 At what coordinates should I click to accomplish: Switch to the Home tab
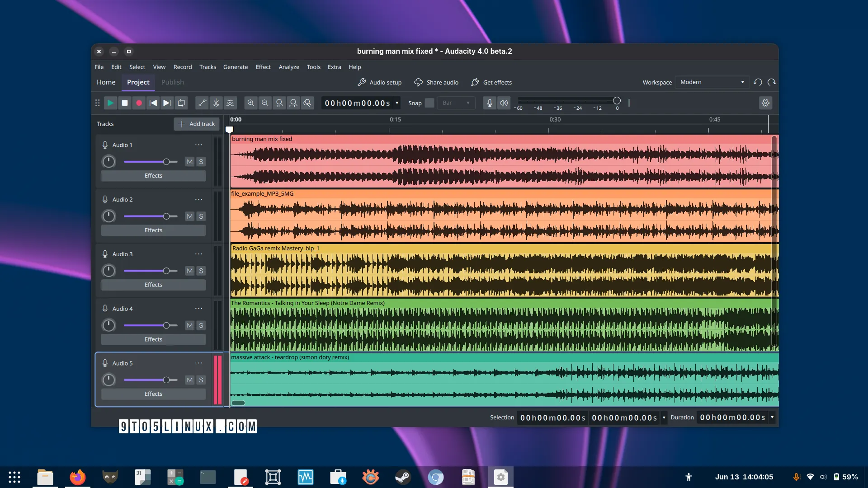pos(106,82)
